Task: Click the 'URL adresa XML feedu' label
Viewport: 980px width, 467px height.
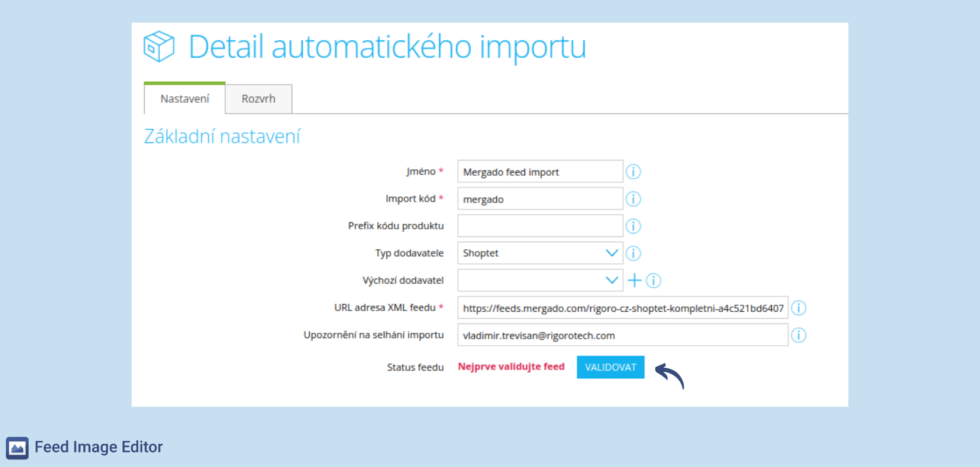Action: (385, 308)
